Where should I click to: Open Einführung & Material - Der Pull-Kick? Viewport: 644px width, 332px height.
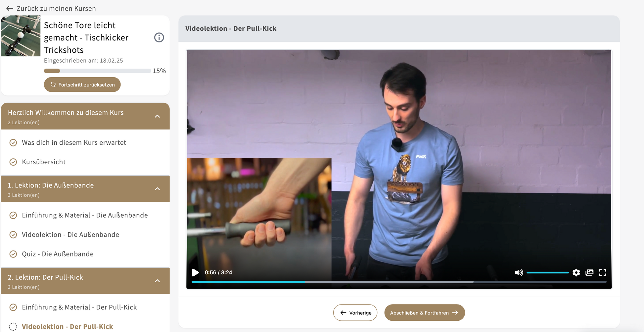(79, 307)
